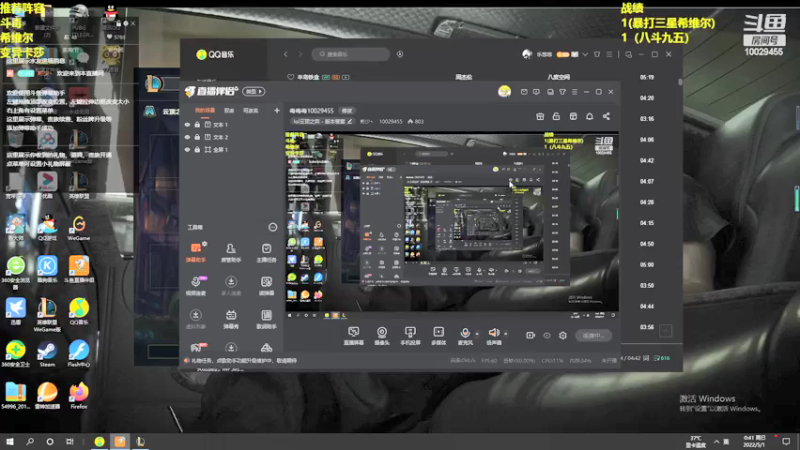Screen dimensions: 800x450
Task: Unlock the 文本 1 source
Action: pyautogui.click(x=197, y=124)
